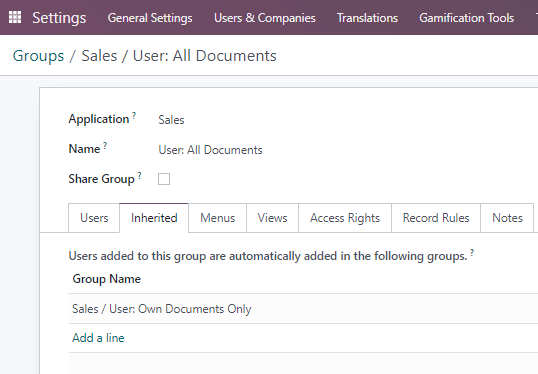Switch to the Notes tab

point(507,218)
